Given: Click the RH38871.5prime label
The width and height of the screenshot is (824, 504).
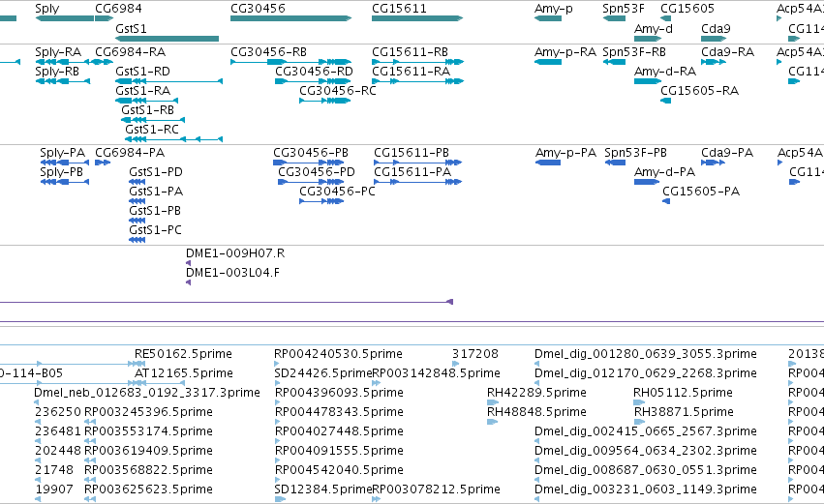Looking at the screenshot, I should pos(684,412).
